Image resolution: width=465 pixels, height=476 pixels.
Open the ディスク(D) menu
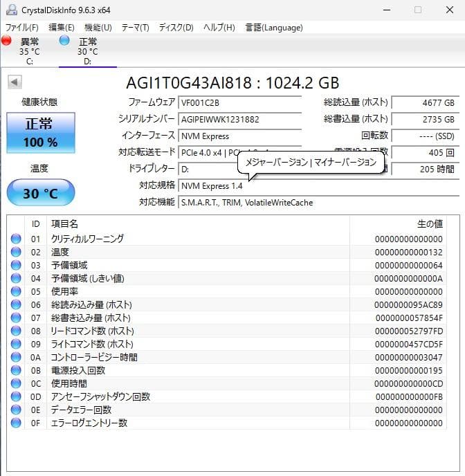tap(176, 28)
